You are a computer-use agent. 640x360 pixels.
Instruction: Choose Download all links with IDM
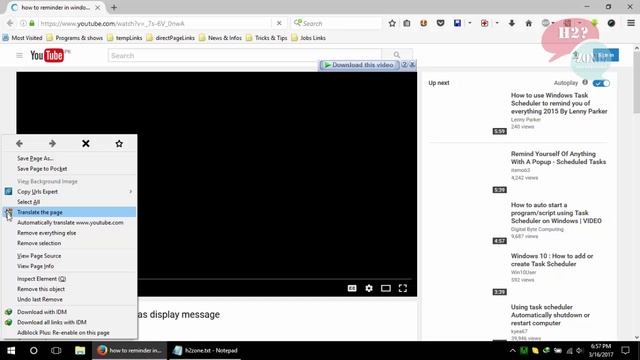click(x=52, y=322)
